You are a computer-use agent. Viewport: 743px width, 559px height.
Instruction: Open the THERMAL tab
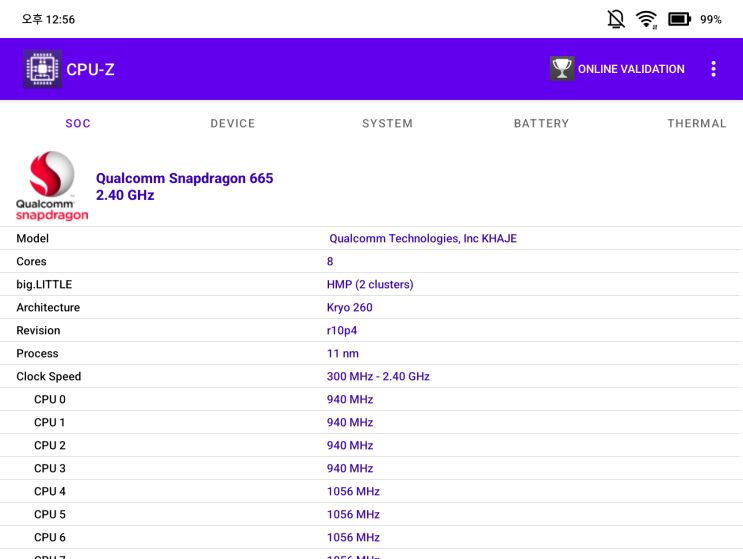coord(697,124)
